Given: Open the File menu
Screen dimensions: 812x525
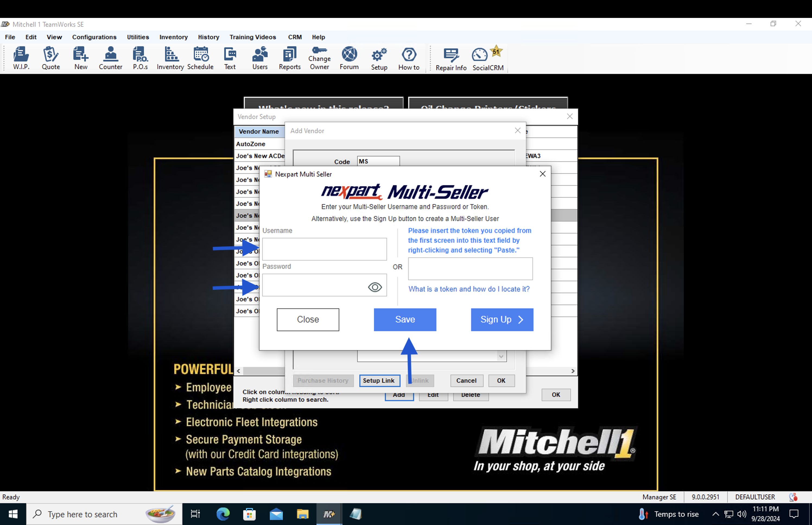Looking at the screenshot, I should coord(10,37).
